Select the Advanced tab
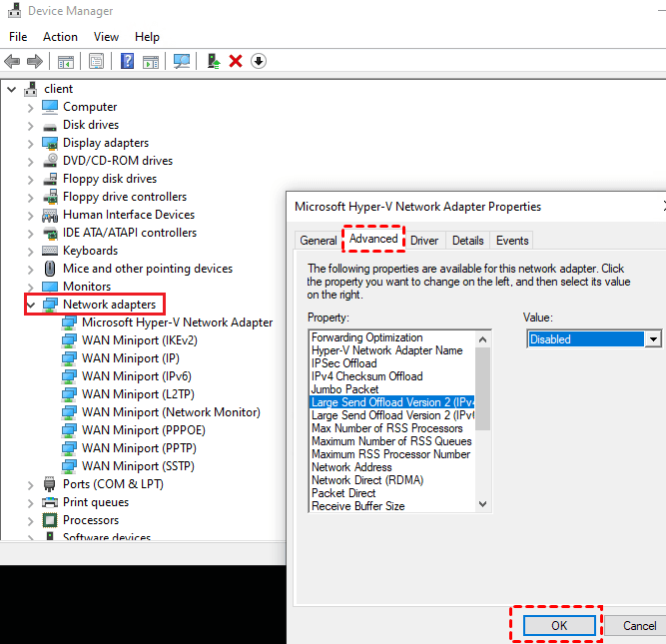This screenshot has width=666, height=644. tap(373, 239)
